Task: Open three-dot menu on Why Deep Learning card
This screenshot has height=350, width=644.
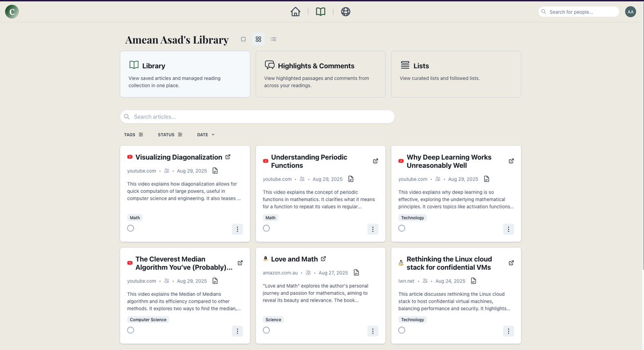Action: tap(508, 229)
